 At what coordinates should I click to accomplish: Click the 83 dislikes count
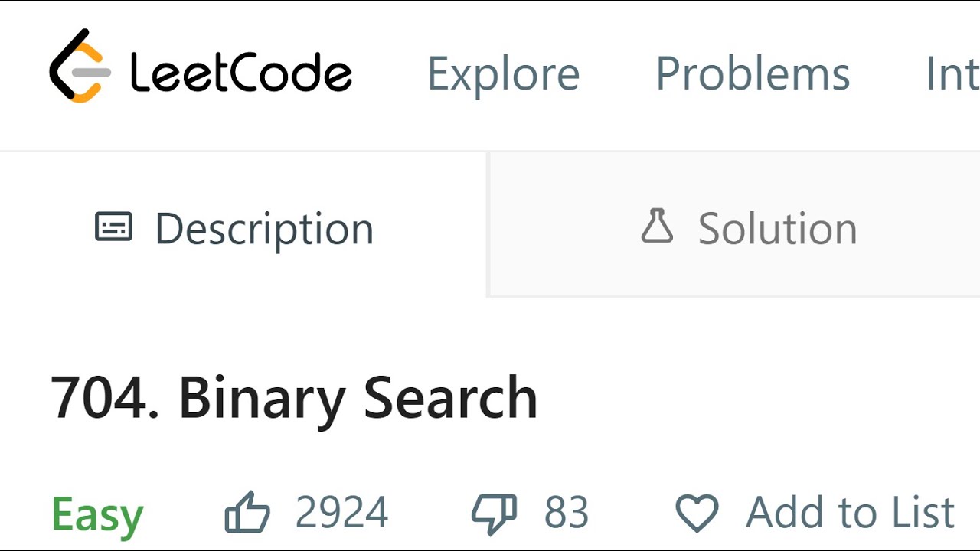coord(567,512)
